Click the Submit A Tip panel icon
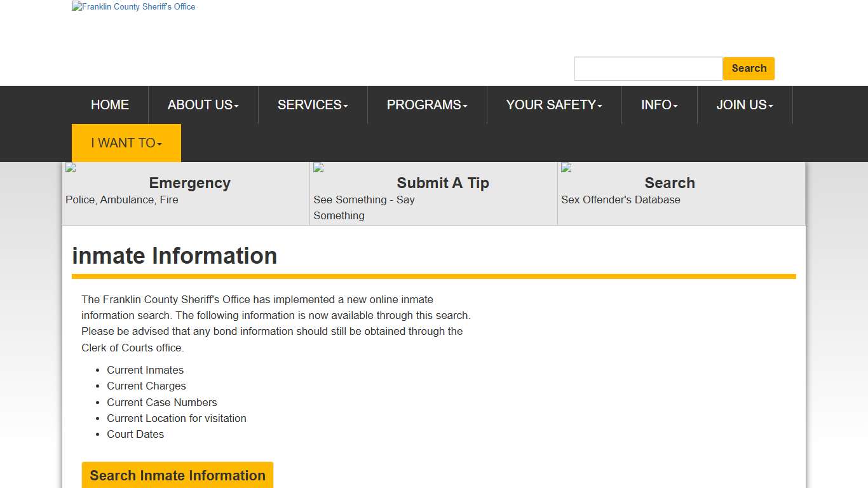The width and height of the screenshot is (868, 488). point(317,167)
